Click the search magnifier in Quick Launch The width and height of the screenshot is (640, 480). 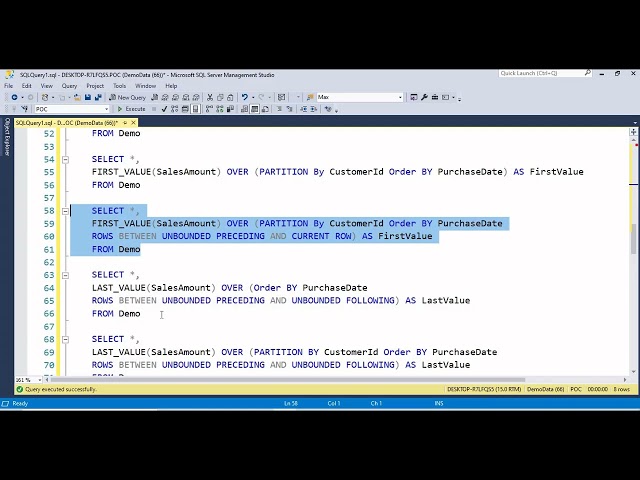point(587,73)
